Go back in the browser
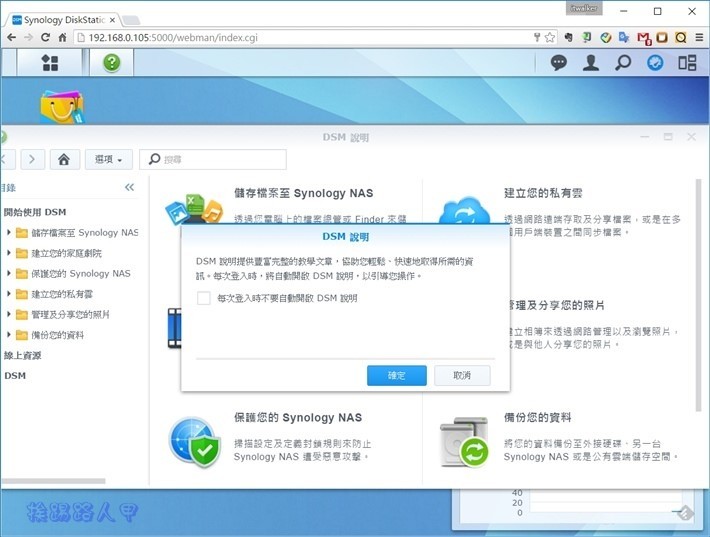Viewport: 710px width, 537px height. tap(11, 37)
